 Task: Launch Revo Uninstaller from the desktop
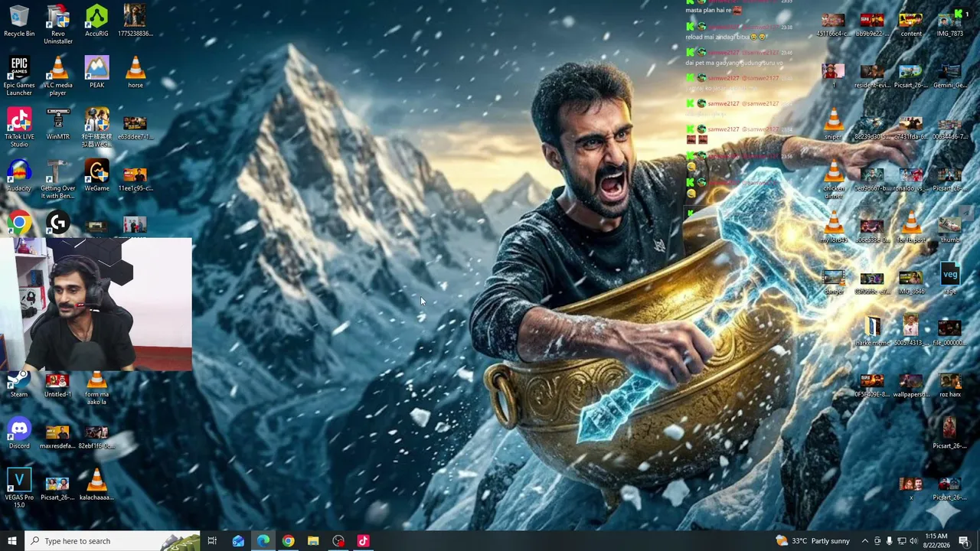[x=57, y=24]
